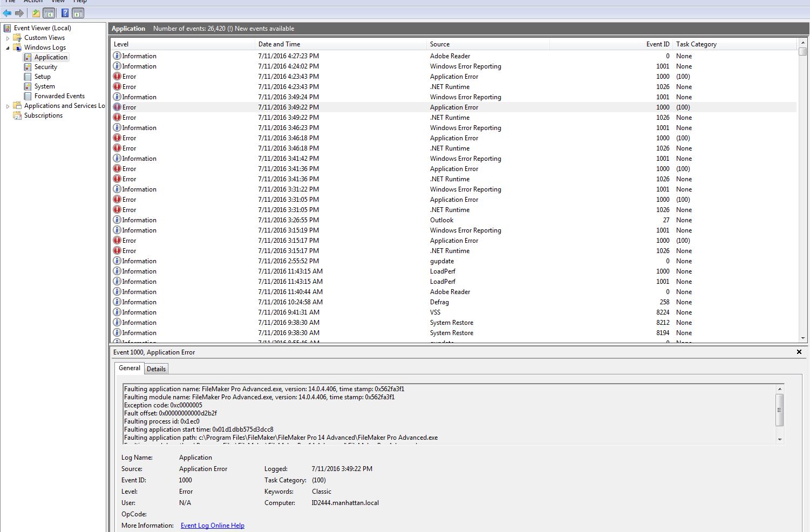Select Windows Error Reporting event at 4:24:02 PM
Screen dimensions: 810x532
click(453, 66)
